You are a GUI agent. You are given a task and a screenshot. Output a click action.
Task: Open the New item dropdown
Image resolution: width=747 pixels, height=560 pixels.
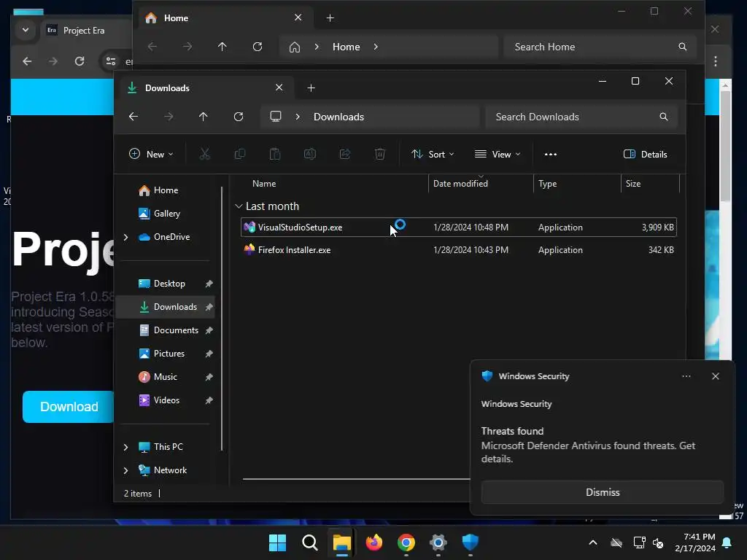pos(151,155)
